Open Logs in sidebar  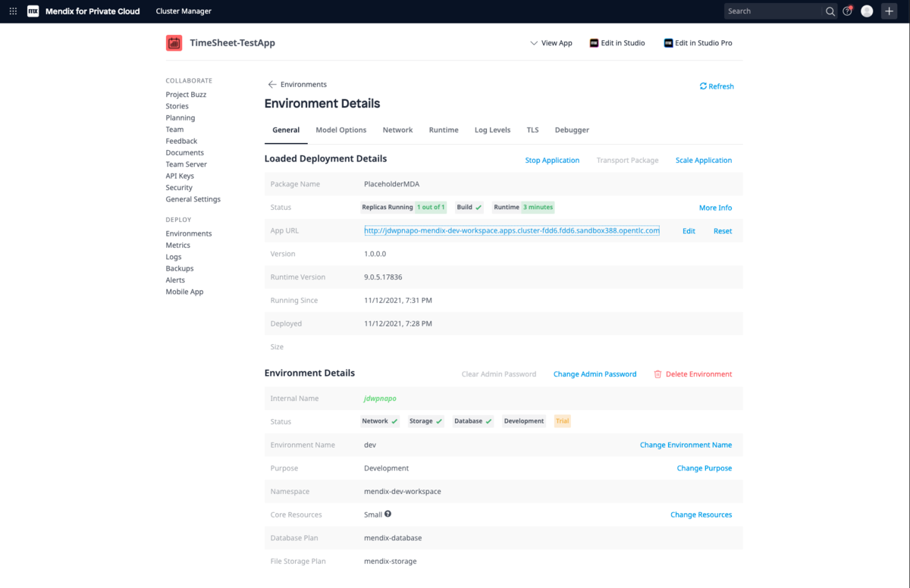(x=174, y=257)
